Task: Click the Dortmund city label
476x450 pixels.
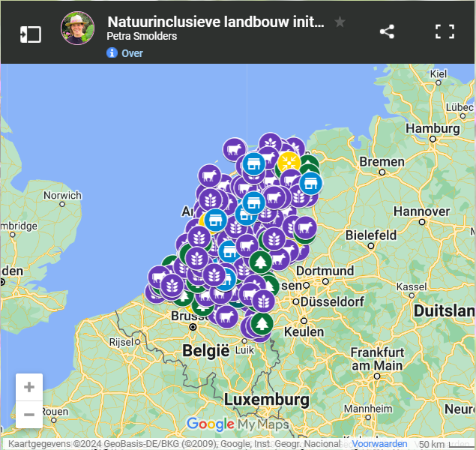Action: click(325, 271)
